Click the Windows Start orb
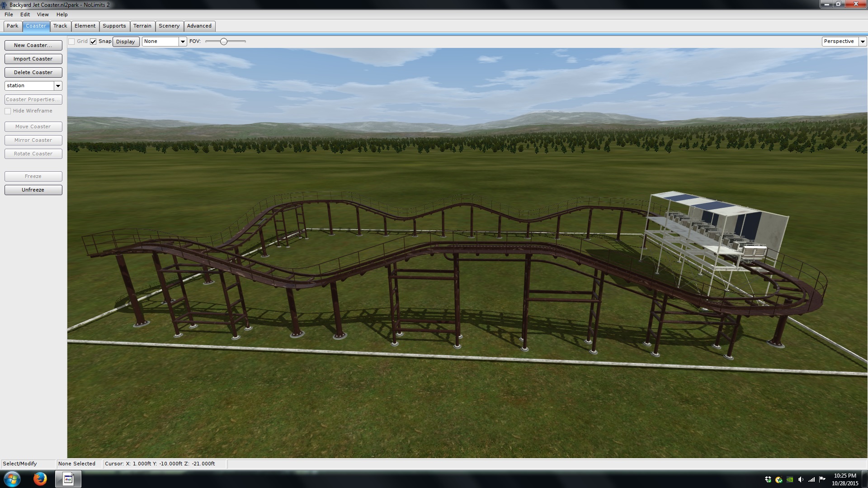Viewport: 868px width, 488px height. [12, 479]
